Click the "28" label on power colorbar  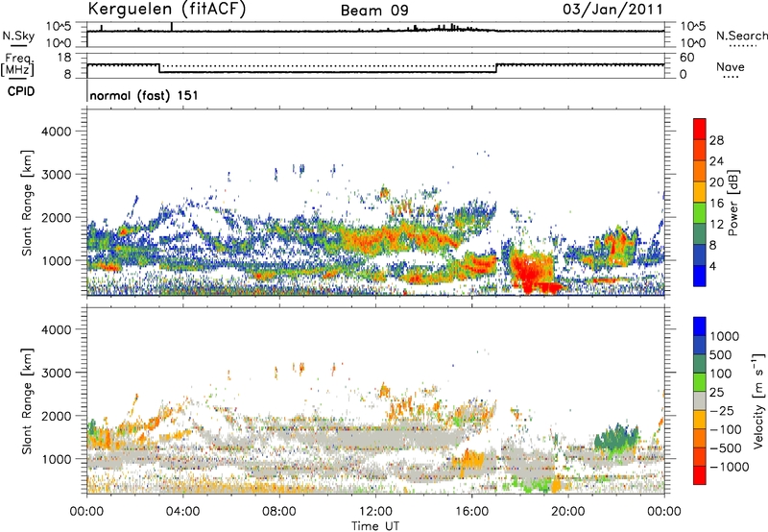click(716, 140)
